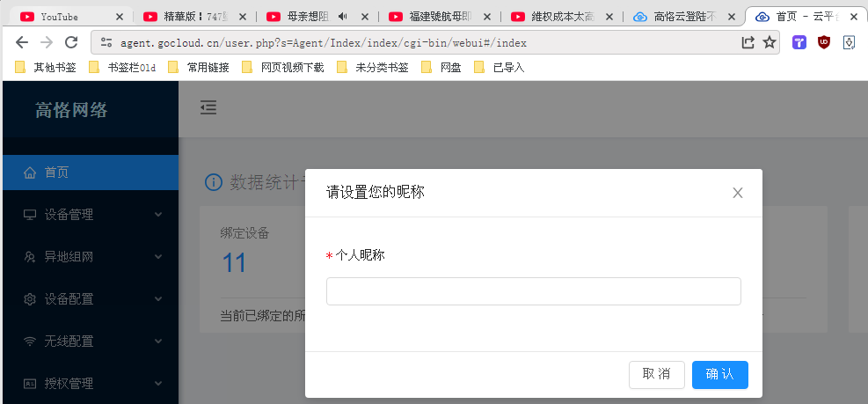Open the download extension icon
The image size is (868, 404).
[x=850, y=42]
